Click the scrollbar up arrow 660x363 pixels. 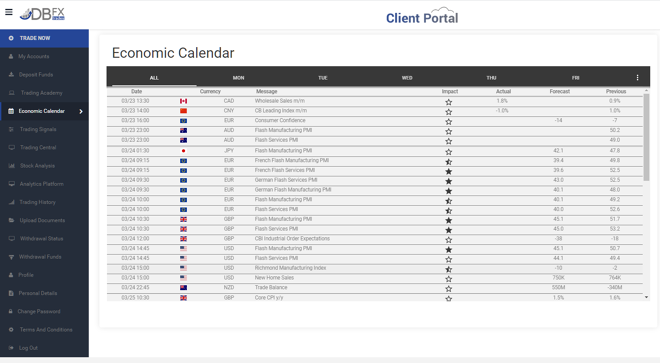pos(647,91)
